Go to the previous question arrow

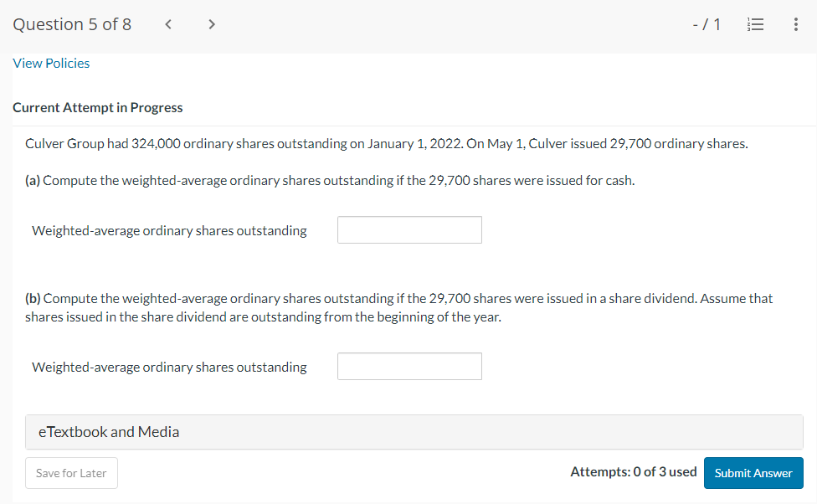[167, 24]
